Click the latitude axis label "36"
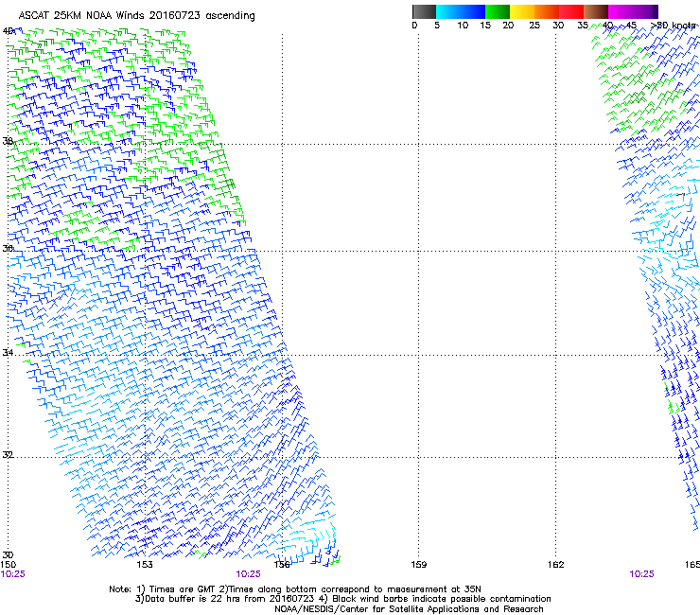This screenshot has width=700, height=615. [8, 248]
